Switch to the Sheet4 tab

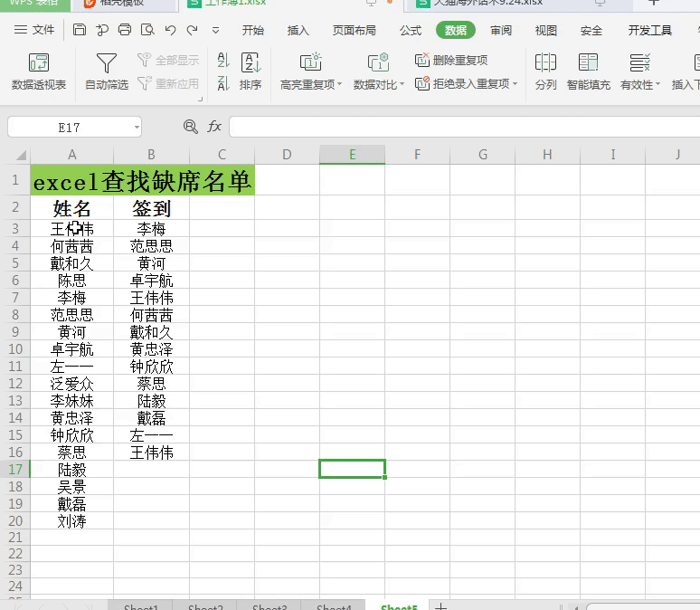[x=334, y=606]
